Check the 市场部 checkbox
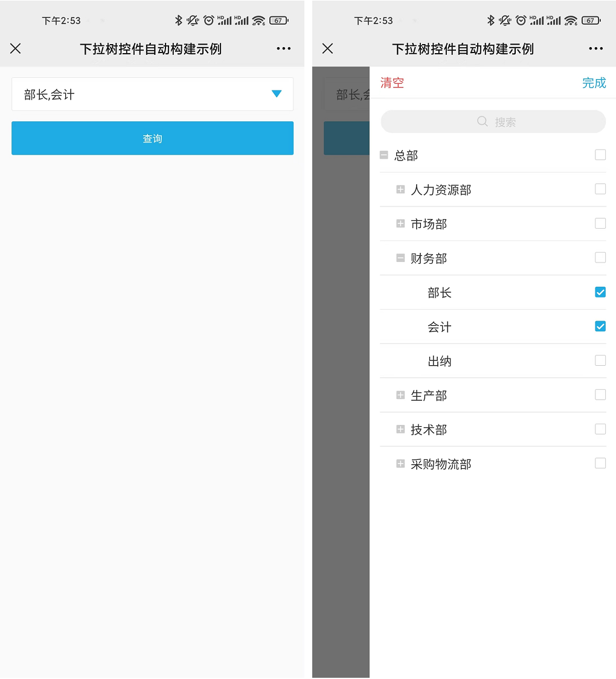The width and height of the screenshot is (616, 679). [x=600, y=223]
